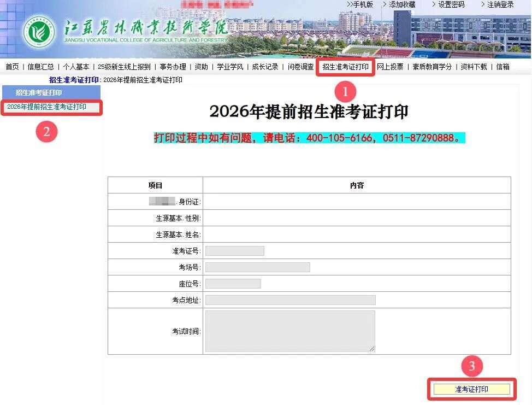
Task: Open 设置密码 to set password
Action: [451, 4]
